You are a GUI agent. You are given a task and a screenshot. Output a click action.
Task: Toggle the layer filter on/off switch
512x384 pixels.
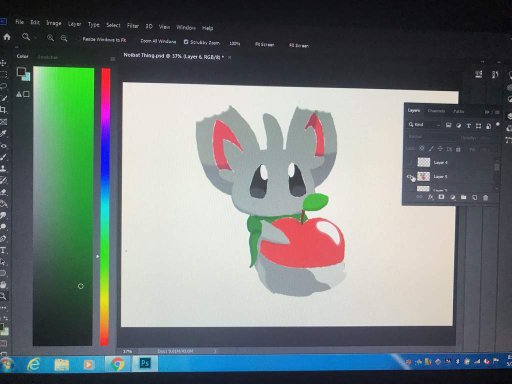click(498, 125)
